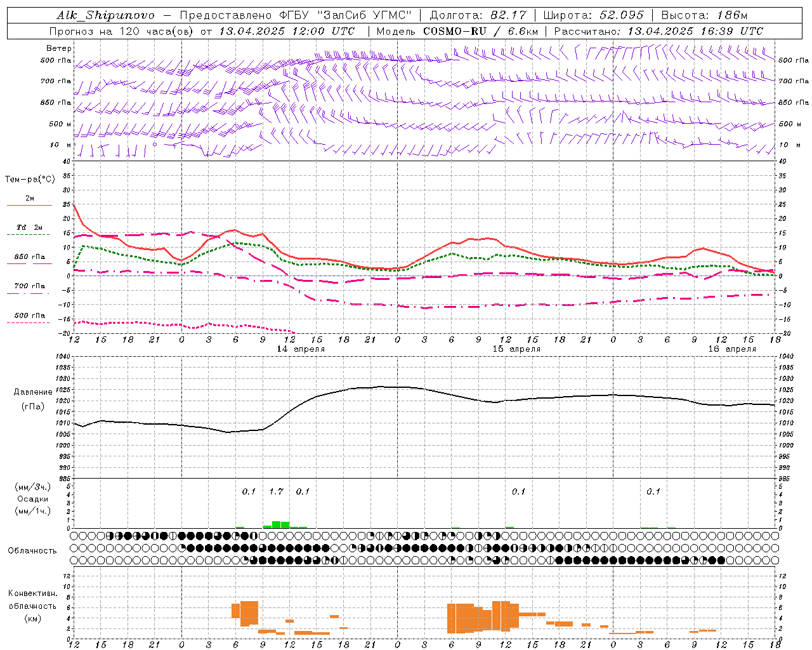Click the 'Осадки' precipitation label
The width and height of the screenshot is (812, 650).
click(x=32, y=499)
